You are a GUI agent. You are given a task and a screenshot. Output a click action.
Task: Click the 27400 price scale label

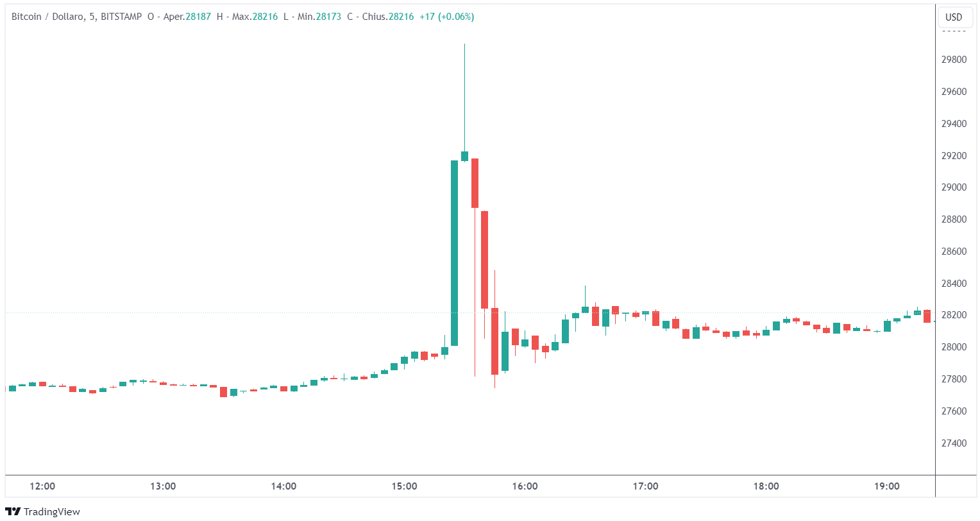pyautogui.click(x=954, y=443)
